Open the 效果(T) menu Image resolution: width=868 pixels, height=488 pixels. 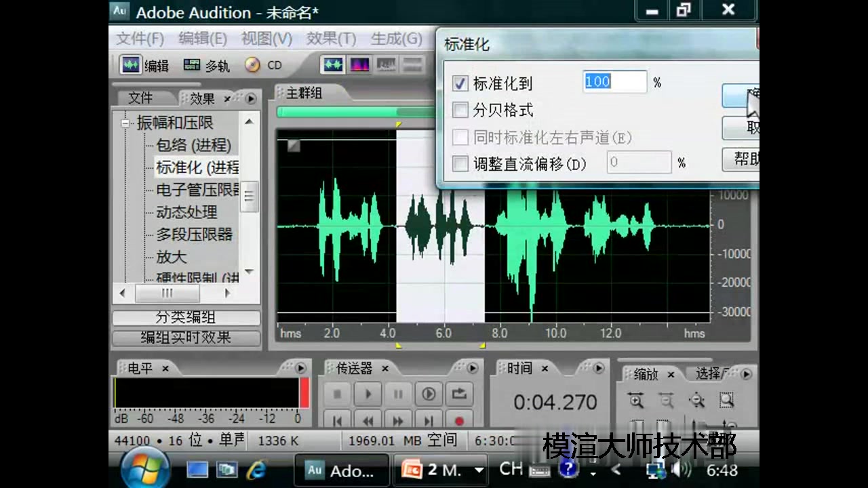click(x=331, y=39)
